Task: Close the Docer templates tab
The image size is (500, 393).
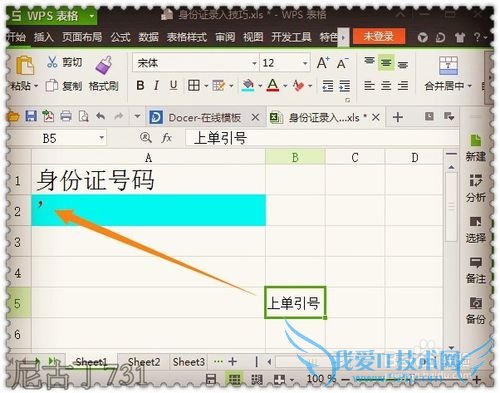Action: pyautogui.click(x=255, y=117)
